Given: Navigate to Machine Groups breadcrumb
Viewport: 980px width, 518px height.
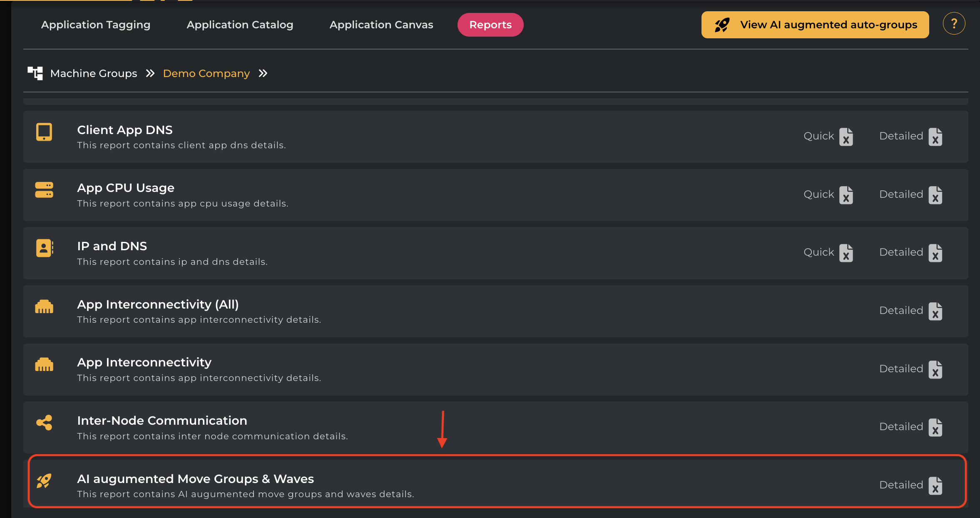Looking at the screenshot, I should click(94, 73).
